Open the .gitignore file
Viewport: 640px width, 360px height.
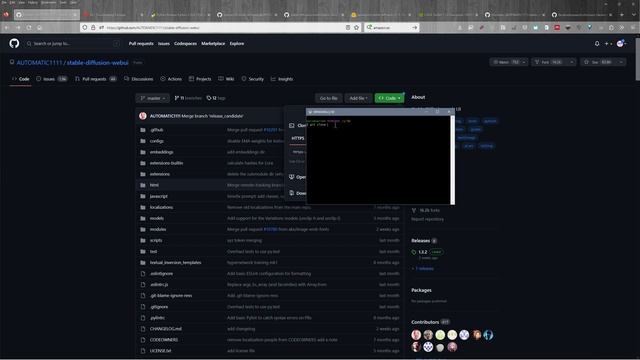pos(159,307)
